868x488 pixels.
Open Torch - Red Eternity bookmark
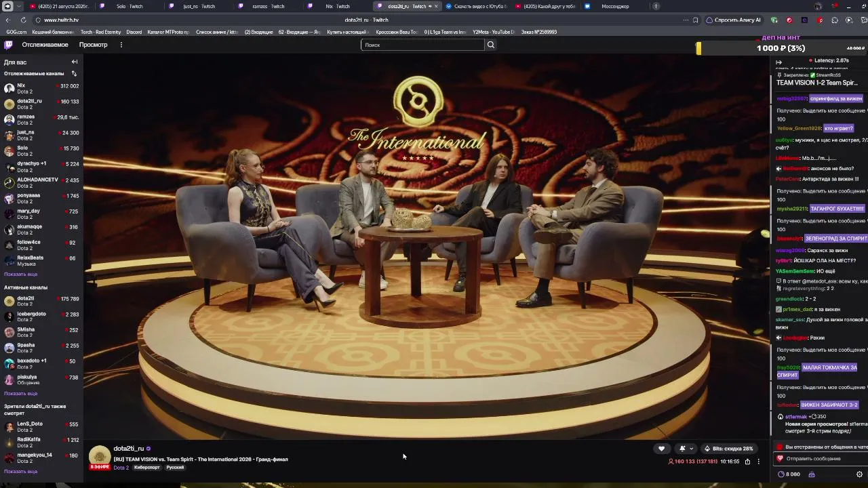click(x=100, y=32)
